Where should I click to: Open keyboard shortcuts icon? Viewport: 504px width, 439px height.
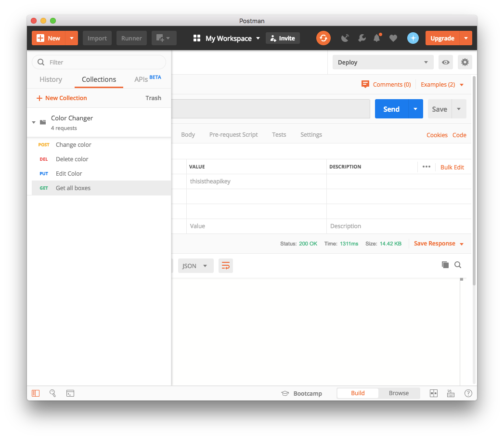[451, 393]
